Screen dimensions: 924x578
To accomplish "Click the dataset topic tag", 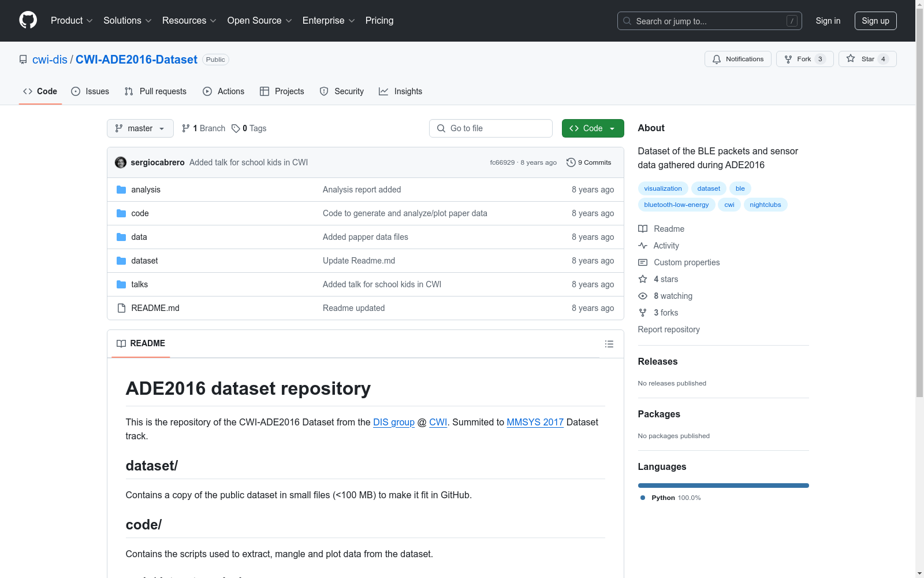I will [709, 188].
